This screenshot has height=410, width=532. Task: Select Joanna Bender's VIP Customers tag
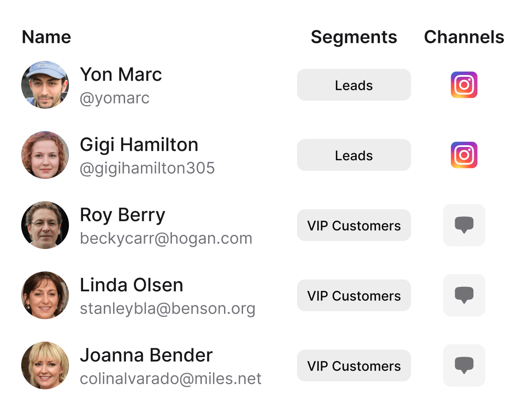tap(353, 365)
